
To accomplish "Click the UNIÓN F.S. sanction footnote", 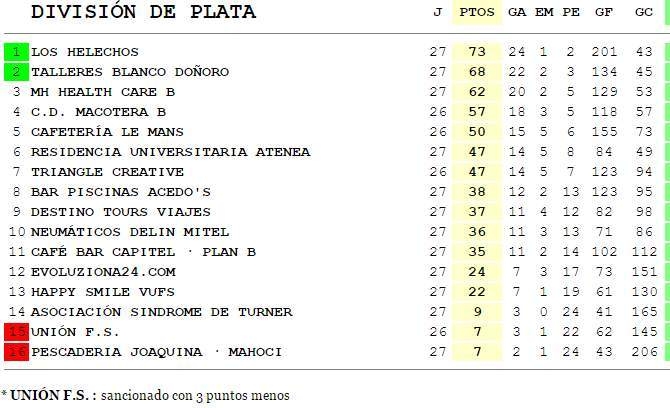I will (x=145, y=395).
